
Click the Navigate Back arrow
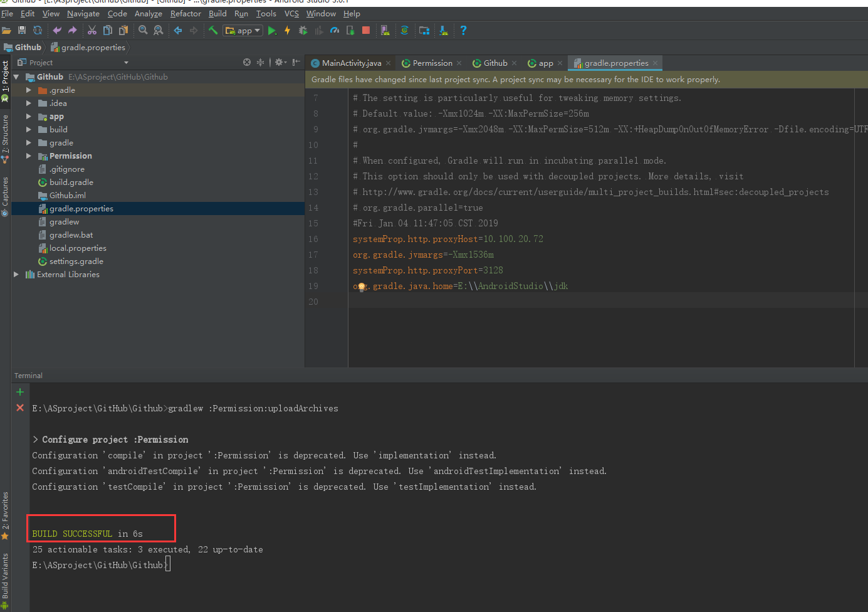point(178,30)
